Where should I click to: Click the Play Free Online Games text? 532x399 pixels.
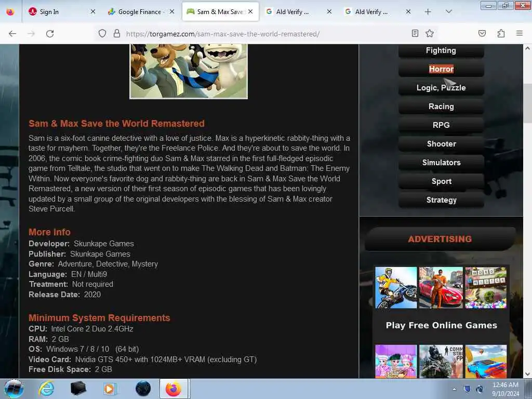(441, 325)
